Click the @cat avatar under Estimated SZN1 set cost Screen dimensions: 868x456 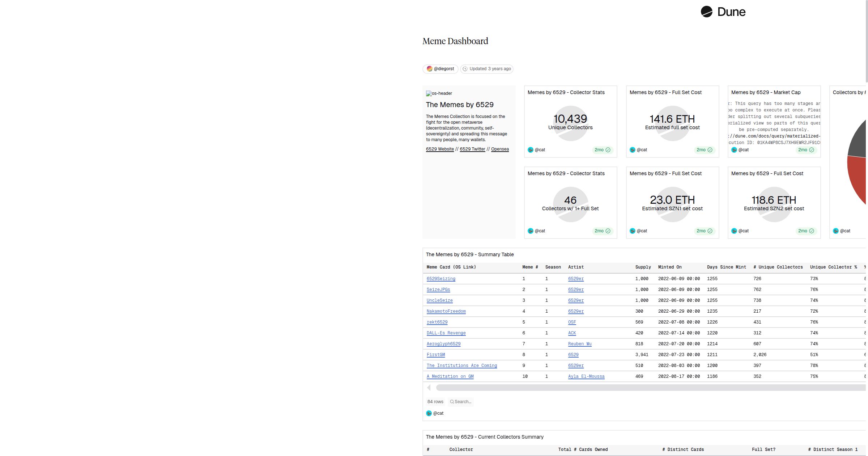click(x=632, y=231)
